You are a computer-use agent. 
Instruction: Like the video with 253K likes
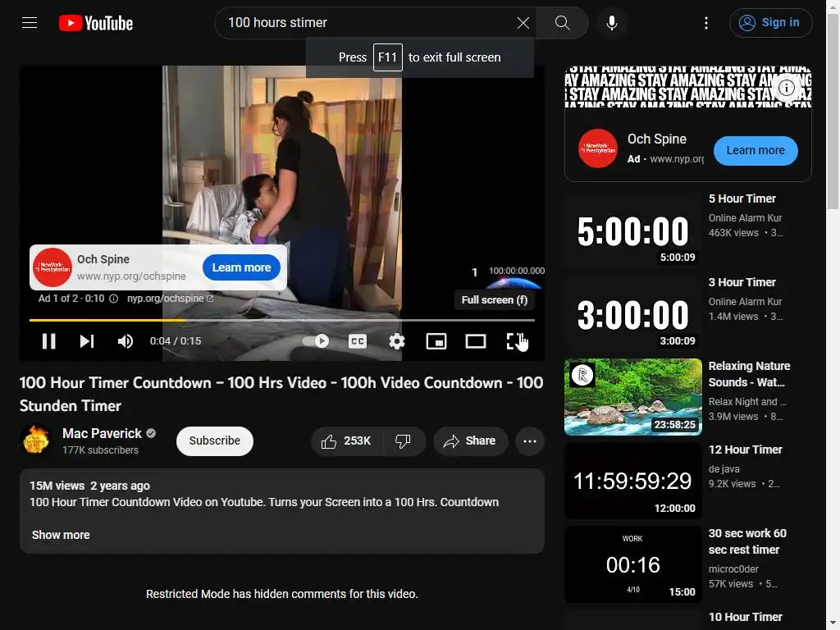[x=345, y=441]
